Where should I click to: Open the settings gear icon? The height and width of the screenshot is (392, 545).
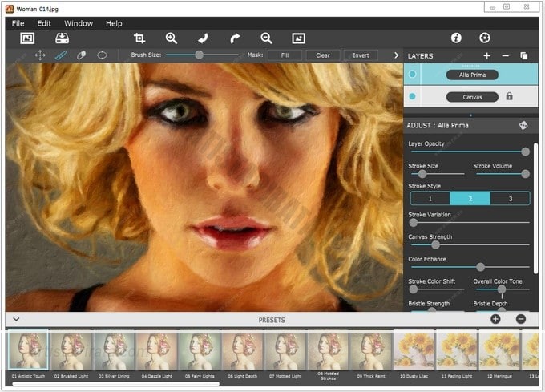coord(485,38)
